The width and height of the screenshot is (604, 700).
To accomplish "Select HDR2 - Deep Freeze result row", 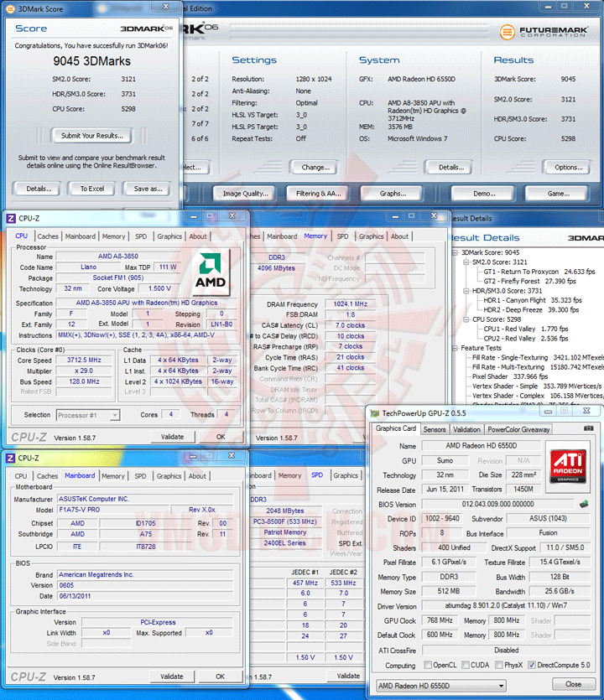I will click(531, 310).
